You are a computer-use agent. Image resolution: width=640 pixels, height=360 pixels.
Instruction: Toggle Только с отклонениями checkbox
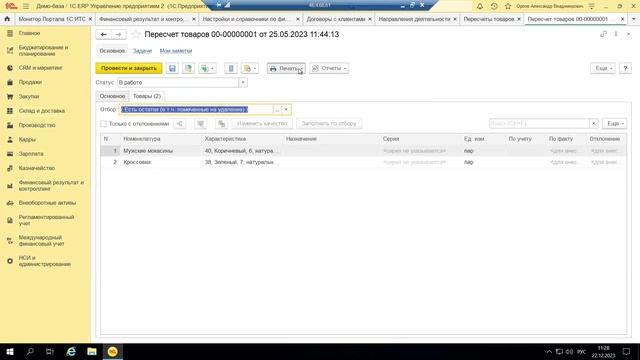pos(104,124)
